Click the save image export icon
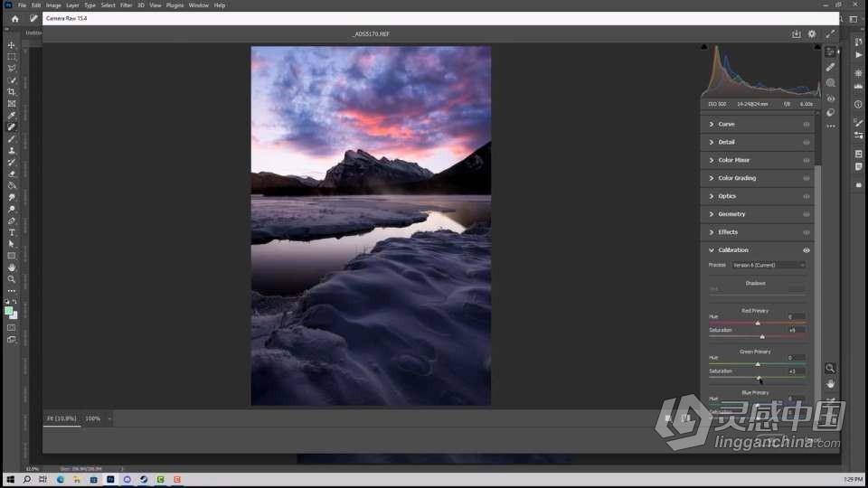Viewport: 868px width, 488px height. click(796, 34)
